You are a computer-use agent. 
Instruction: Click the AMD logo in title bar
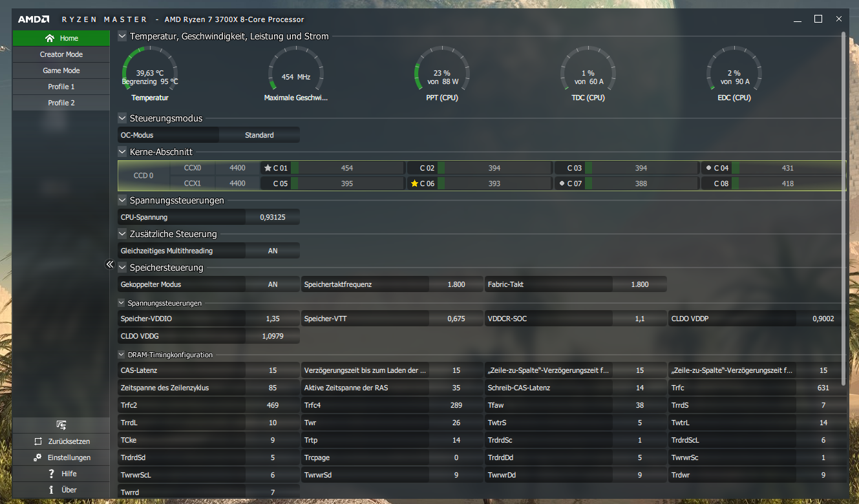coord(34,19)
